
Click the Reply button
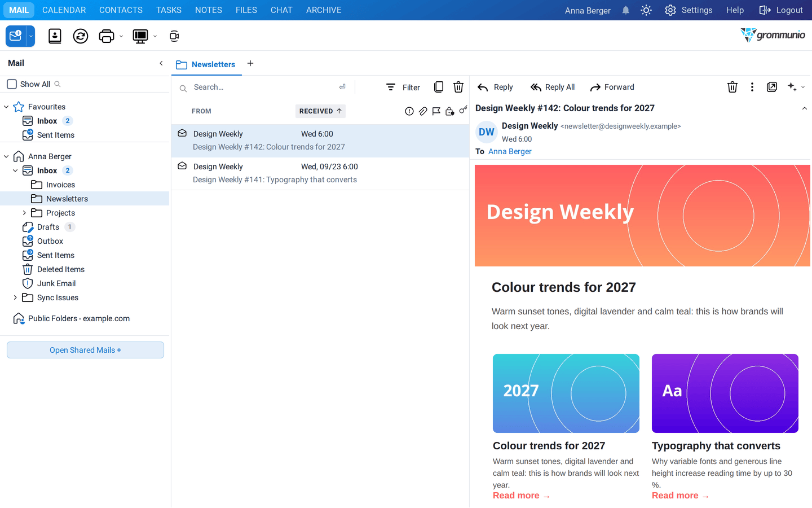495,87
